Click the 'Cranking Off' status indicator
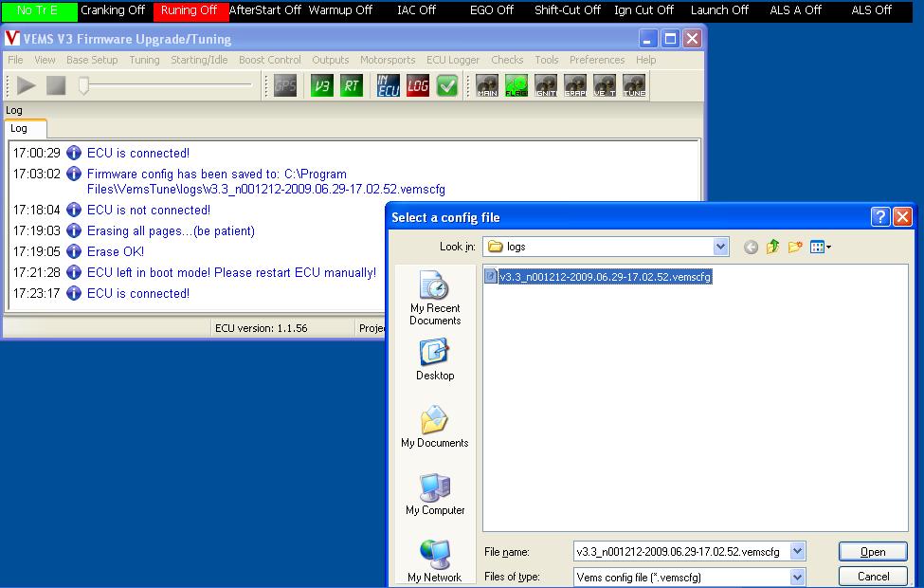The width and height of the screenshot is (924, 588). click(113, 10)
